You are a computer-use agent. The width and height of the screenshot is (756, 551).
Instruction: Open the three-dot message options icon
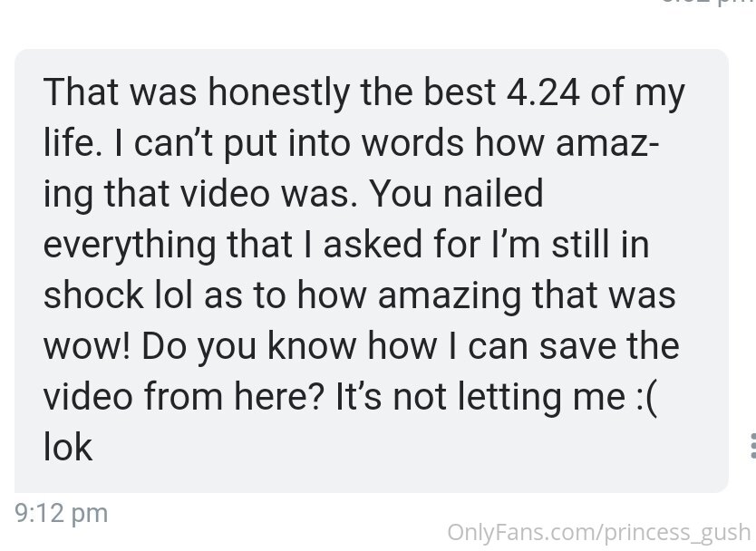(x=752, y=446)
